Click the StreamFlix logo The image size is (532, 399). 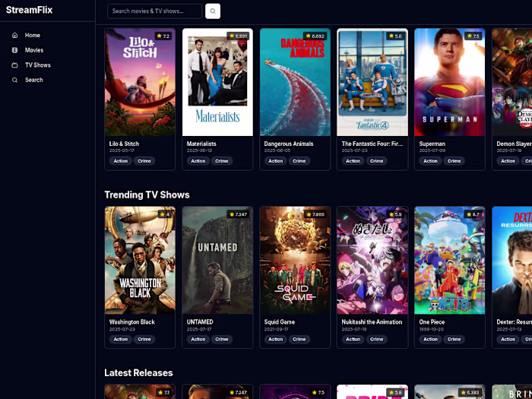pyautogui.click(x=29, y=10)
